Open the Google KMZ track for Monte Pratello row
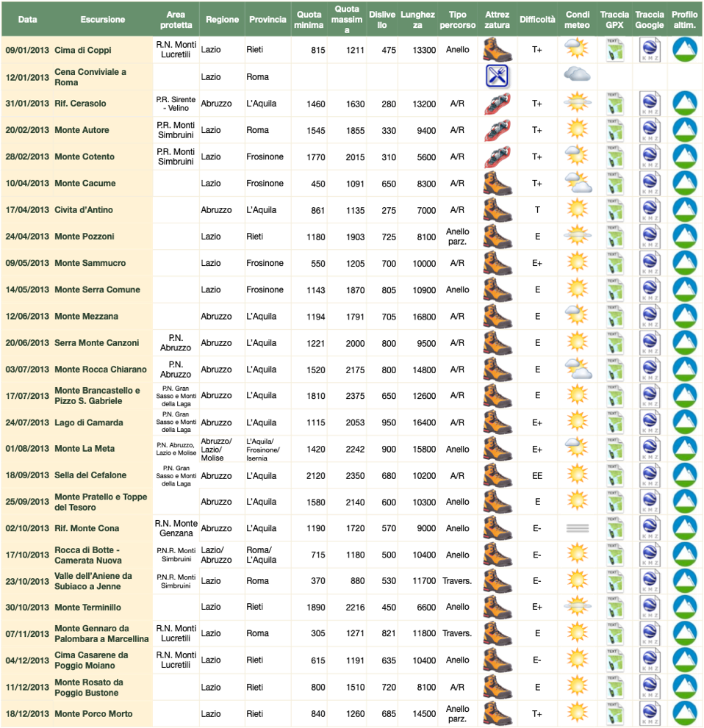The image size is (704, 728). coord(650,502)
